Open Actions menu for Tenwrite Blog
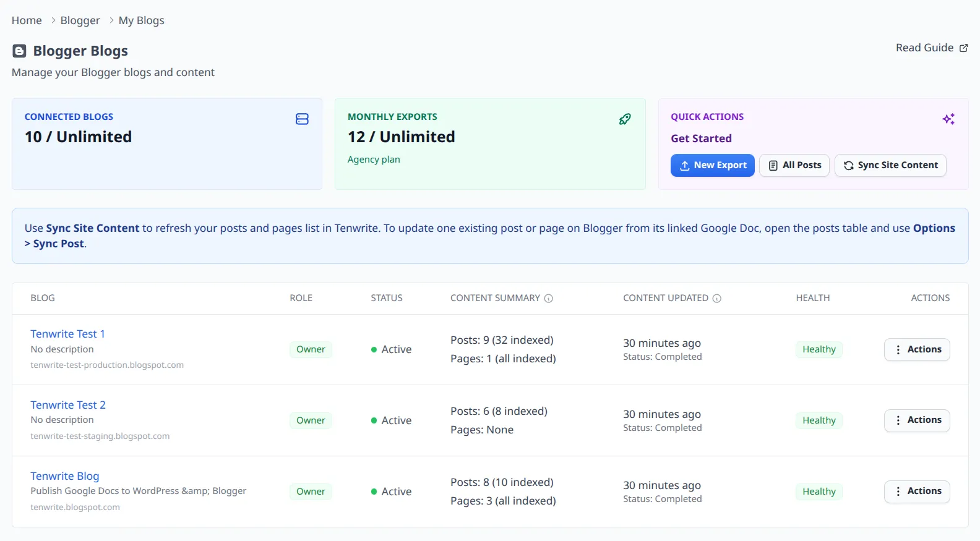This screenshot has width=980, height=541. [917, 492]
